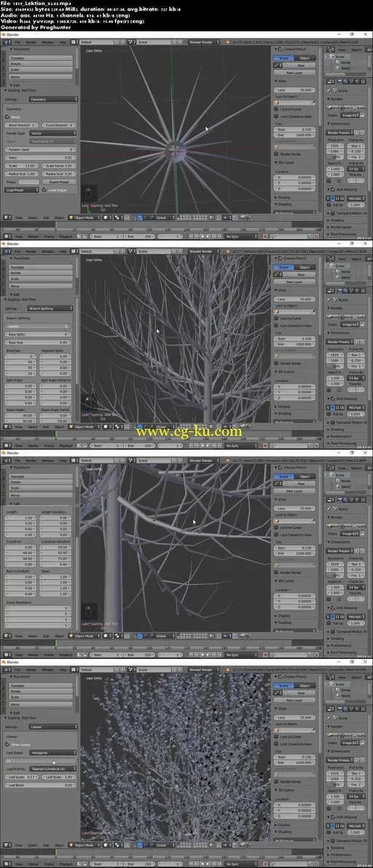Toggle Anti-Aliasing checkbox in Leaves frame
Viewport: 373px width, 868px height.
point(333,816)
